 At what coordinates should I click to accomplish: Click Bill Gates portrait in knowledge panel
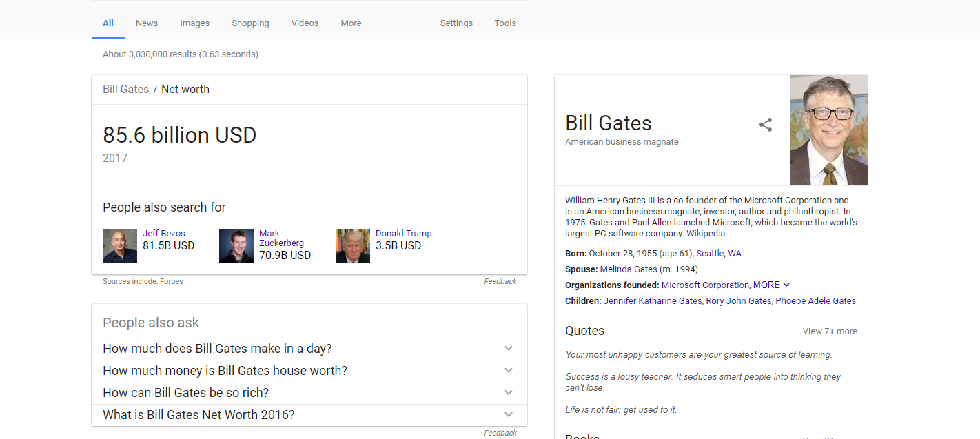coord(828,130)
